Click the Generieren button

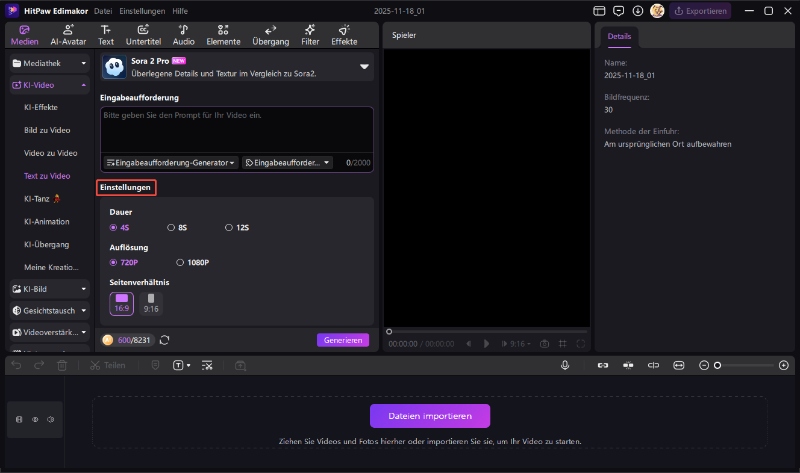click(343, 340)
